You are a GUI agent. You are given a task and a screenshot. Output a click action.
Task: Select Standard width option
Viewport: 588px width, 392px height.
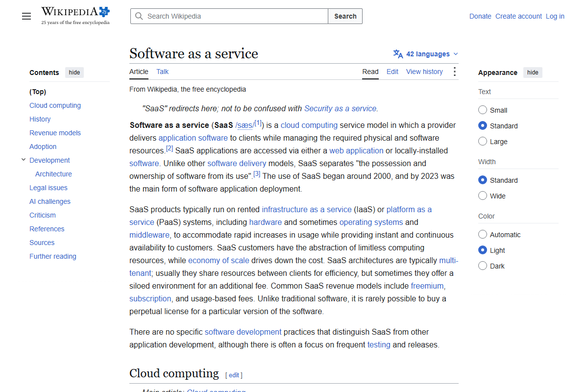pyautogui.click(x=483, y=180)
